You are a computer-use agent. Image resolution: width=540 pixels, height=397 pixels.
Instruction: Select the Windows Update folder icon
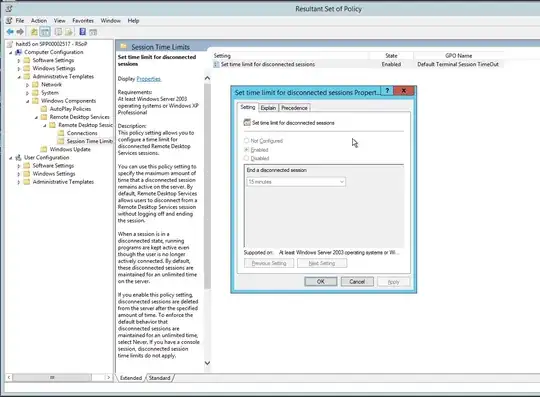(x=44, y=149)
